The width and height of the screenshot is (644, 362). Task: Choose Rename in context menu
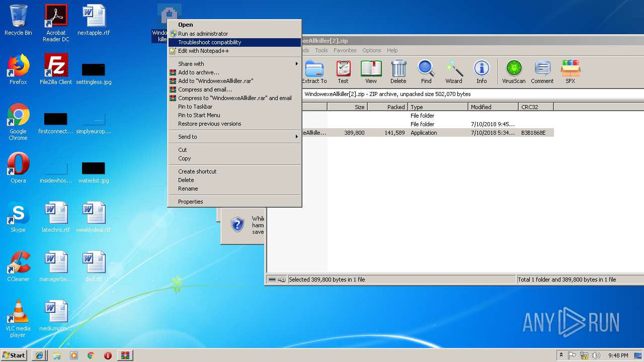[x=234, y=189]
